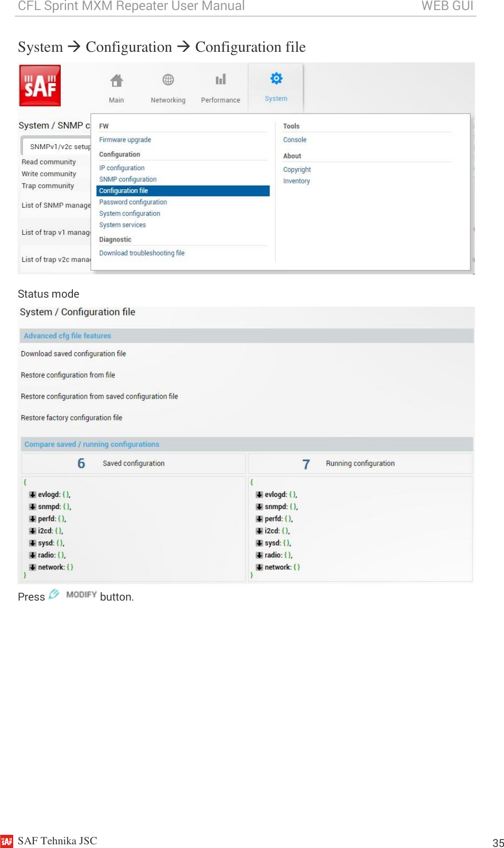The width and height of the screenshot is (504, 848).
Task: Select System configuration menu entry
Action: 130,214
